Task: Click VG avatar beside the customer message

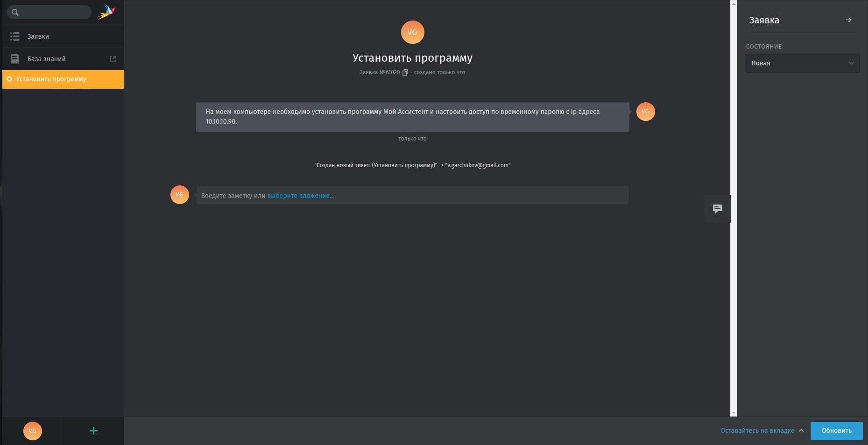Action: [645, 112]
